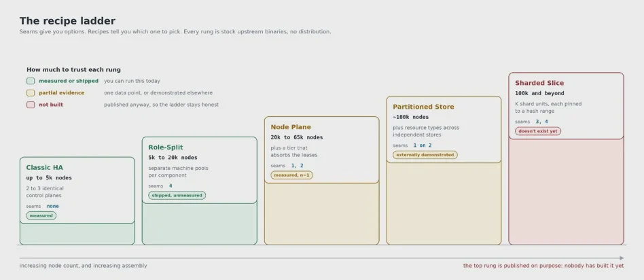The height and width of the screenshot is (280, 644).
Task: Click the 'externally demonstrated' badge
Action: tap(425, 155)
